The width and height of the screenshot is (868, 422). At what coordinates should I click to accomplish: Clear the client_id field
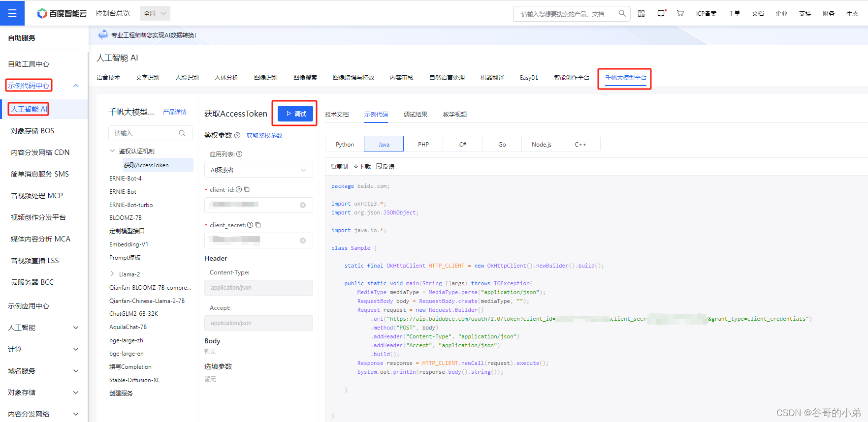tap(303, 205)
